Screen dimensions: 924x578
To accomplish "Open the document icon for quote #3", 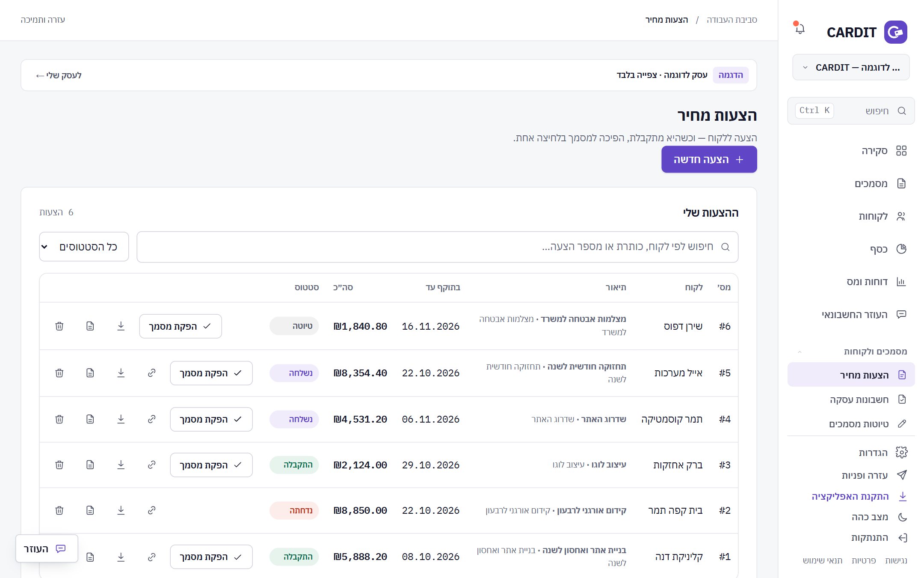I will [x=90, y=465].
